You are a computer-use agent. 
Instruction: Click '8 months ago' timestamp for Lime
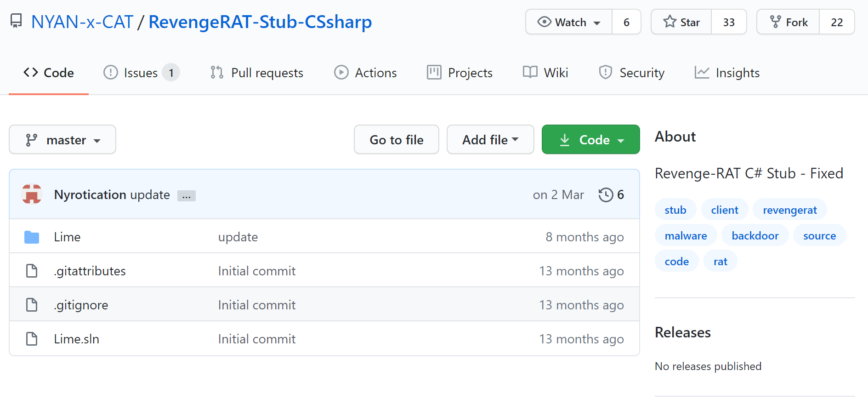584,237
